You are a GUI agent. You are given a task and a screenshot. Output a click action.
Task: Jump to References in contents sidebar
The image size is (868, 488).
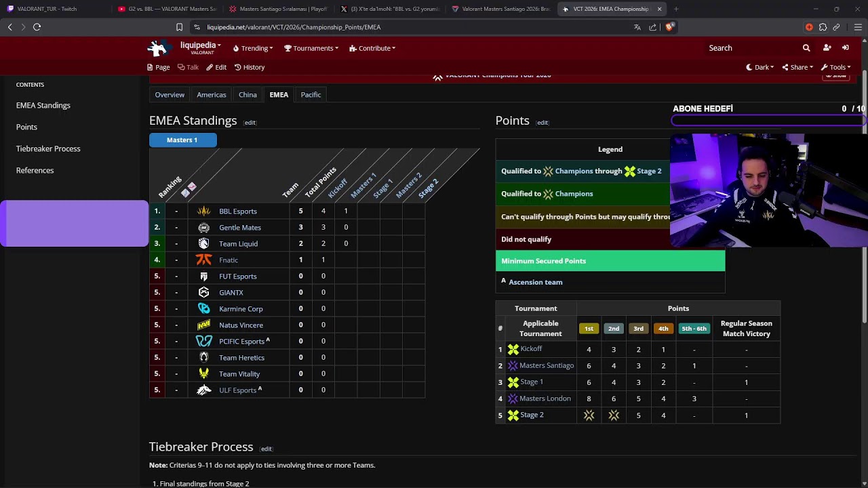(35, 170)
